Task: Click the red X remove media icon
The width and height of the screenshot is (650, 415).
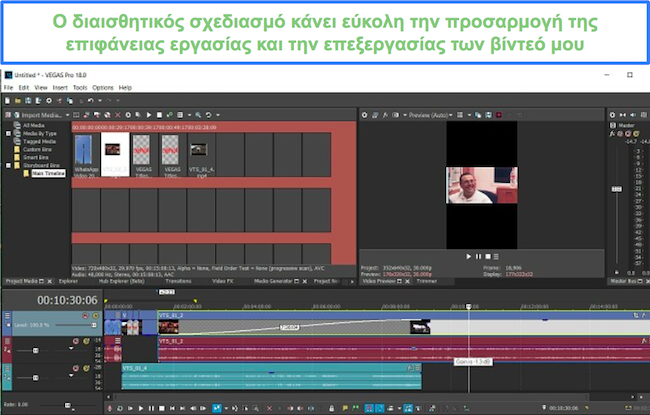Action: (x=118, y=115)
